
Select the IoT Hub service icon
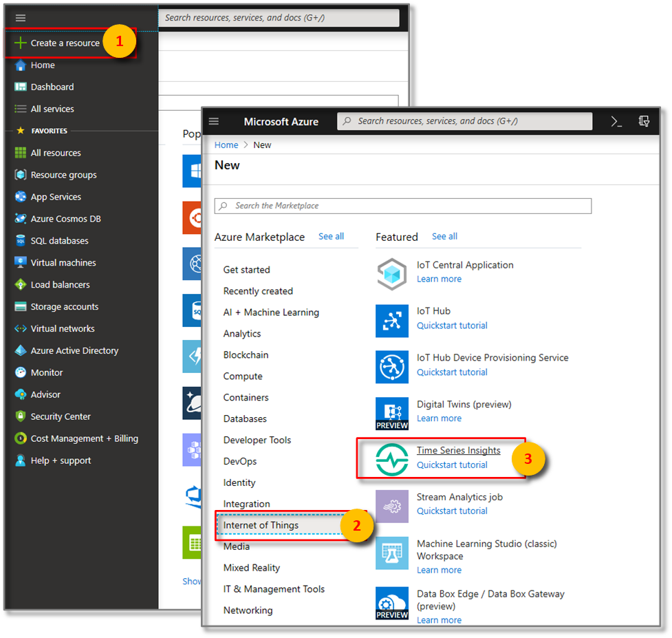pyautogui.click(x=391, y=321)
